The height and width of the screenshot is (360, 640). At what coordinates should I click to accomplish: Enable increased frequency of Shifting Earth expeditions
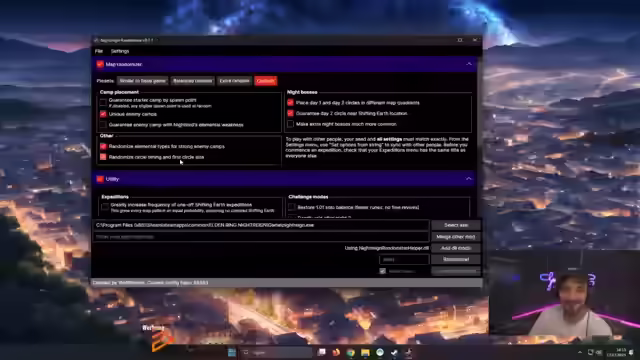click(105, 207)
